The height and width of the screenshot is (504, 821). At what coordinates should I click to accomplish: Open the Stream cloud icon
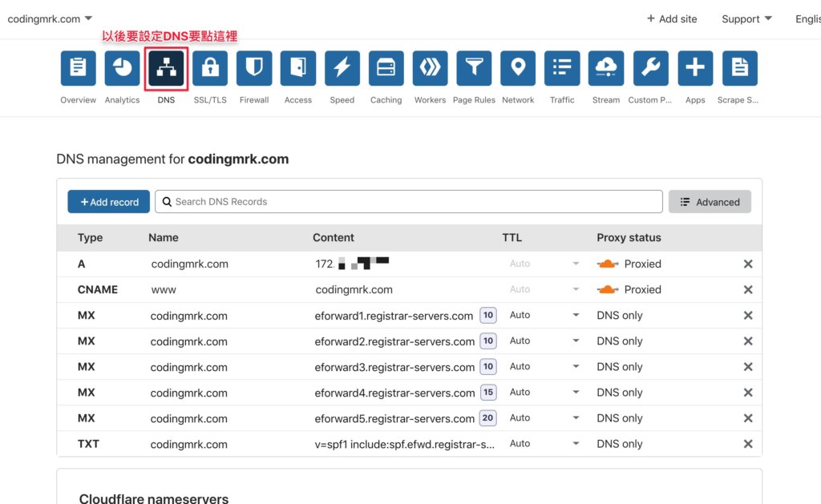pyautogui.click(x=606, y=68)
